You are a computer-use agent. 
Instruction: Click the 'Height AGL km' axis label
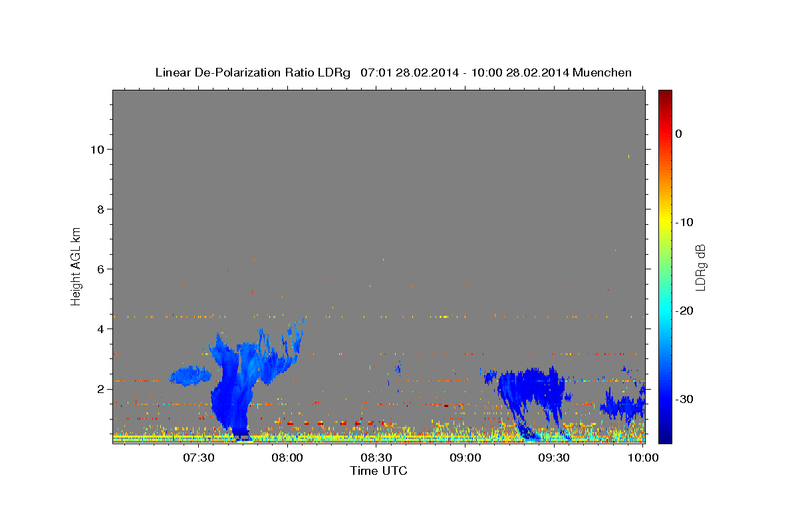pyautogui.click(x=76, y=266)
